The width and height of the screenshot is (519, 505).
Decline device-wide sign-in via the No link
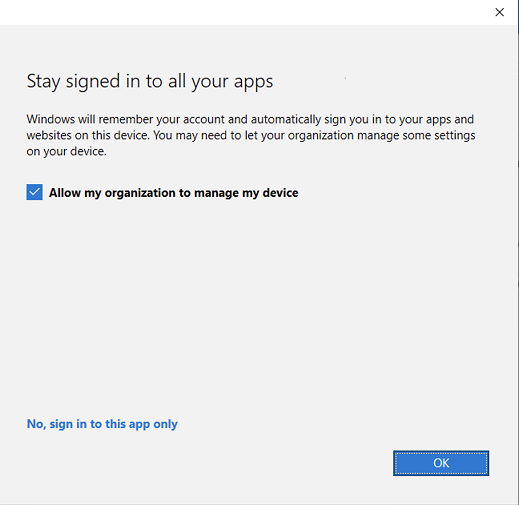point(102,424)
